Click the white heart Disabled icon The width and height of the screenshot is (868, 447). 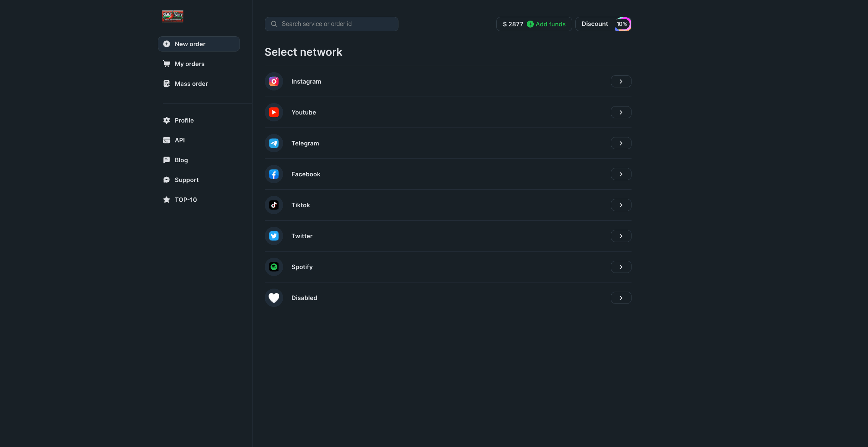(274, 298)
